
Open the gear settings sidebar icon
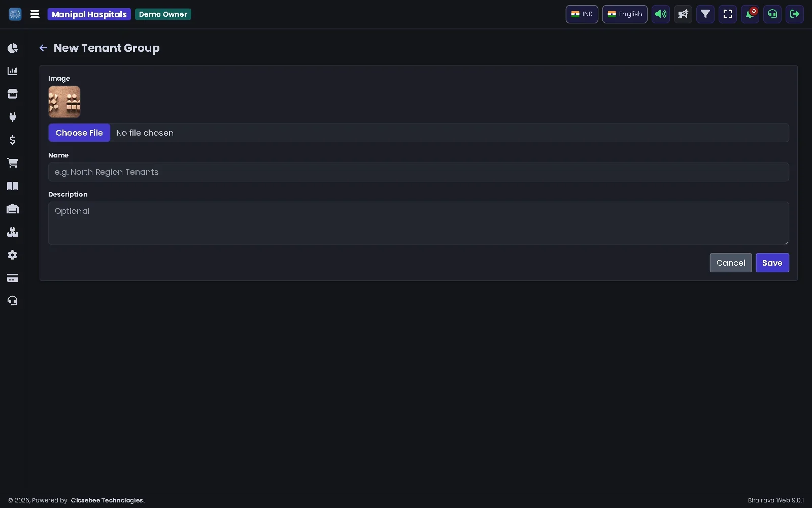pyautogui.click(x=13, y=255)
